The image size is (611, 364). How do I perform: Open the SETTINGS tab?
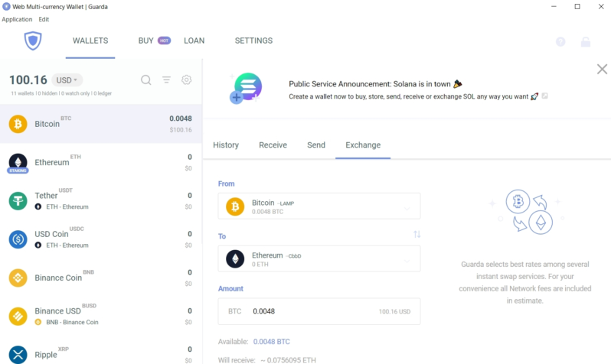(x=253, y=41)
